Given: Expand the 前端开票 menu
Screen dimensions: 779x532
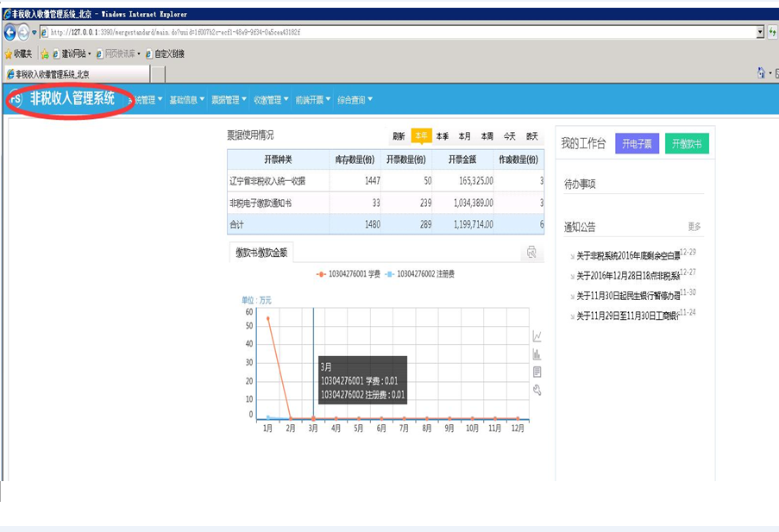Looking at the screenshot, I should pos(313,100).
